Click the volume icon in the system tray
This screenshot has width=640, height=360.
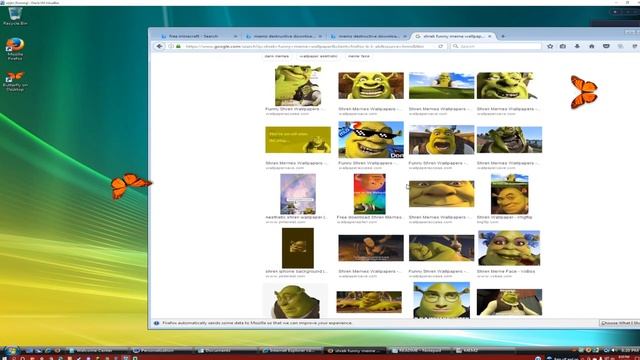point(614,350)
